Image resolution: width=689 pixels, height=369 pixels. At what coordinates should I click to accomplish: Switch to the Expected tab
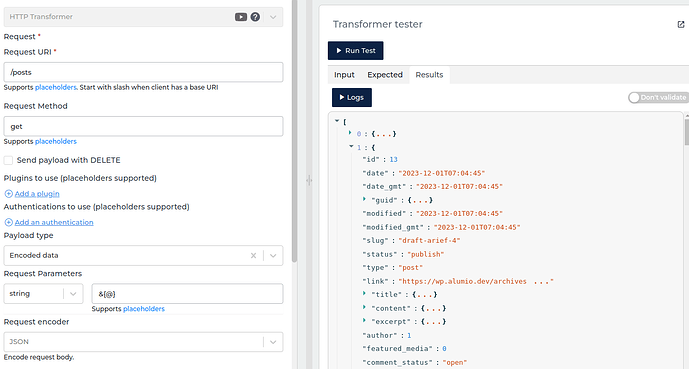point(385,75)
